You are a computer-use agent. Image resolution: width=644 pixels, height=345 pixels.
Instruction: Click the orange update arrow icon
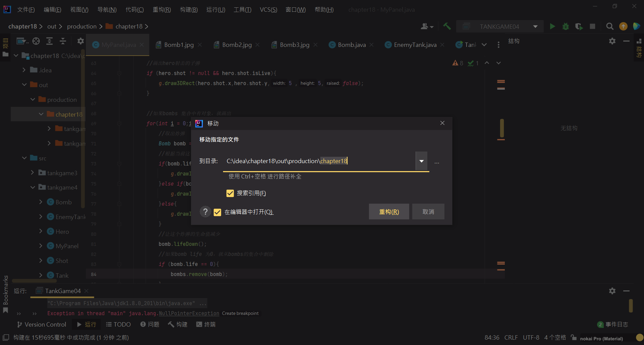click(x=623, y=26)
